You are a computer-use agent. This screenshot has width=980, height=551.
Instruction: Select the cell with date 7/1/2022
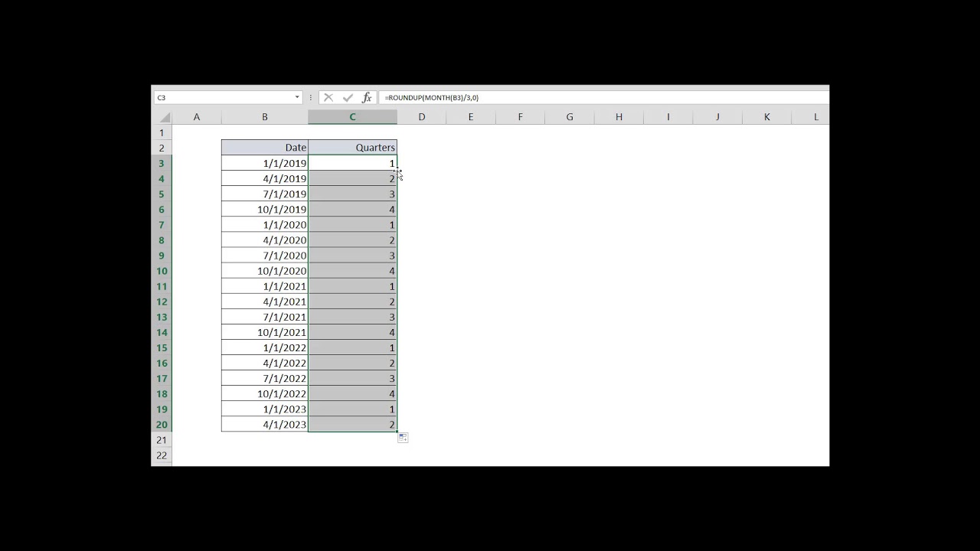[265, 379]
